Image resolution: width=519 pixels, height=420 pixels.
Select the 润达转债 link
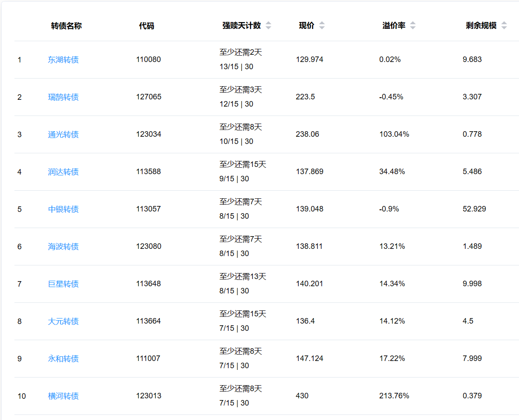coord(63,172)
